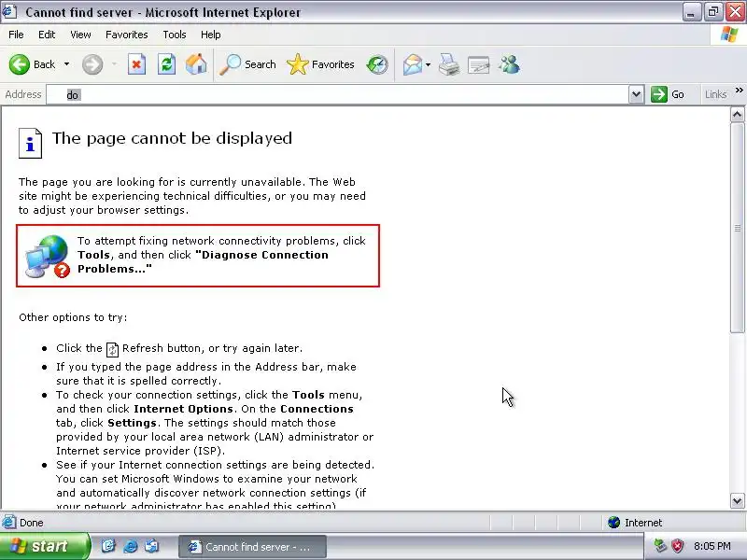747x560 pixels.
Task: Go to the Home page icon
Action: click(196, 64)
